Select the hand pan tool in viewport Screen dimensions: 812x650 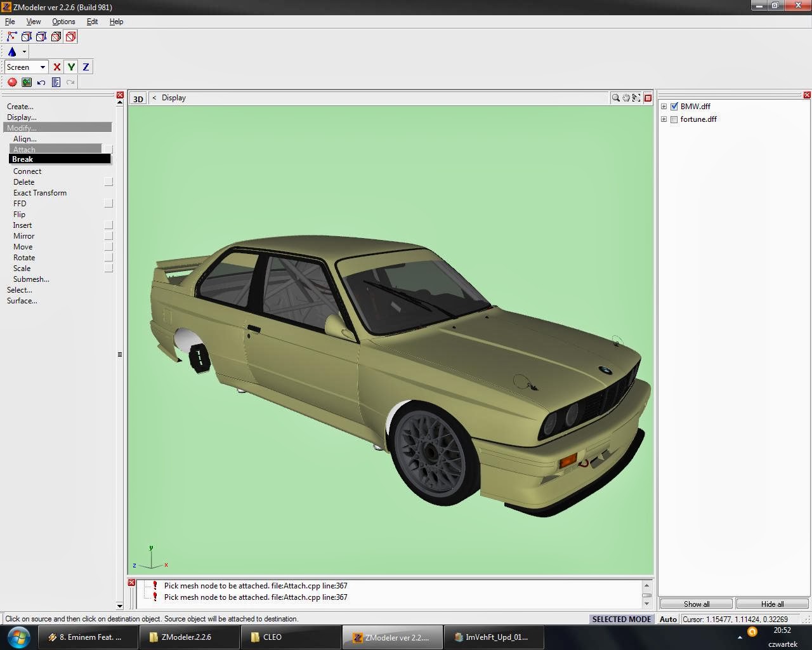coord(626,98)
